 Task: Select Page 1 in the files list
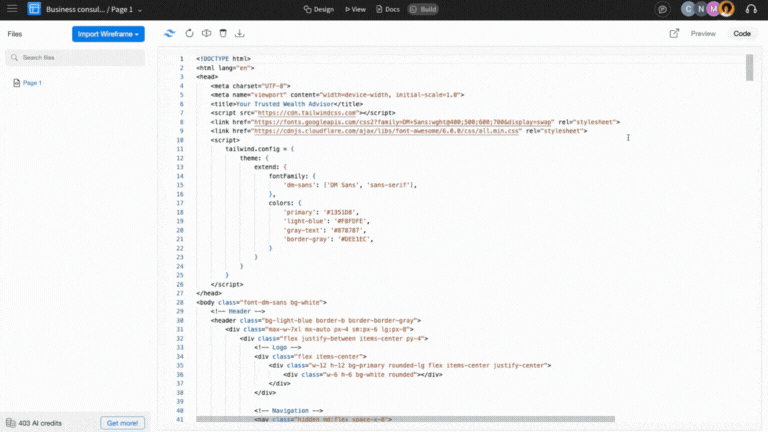pos(32,83)
